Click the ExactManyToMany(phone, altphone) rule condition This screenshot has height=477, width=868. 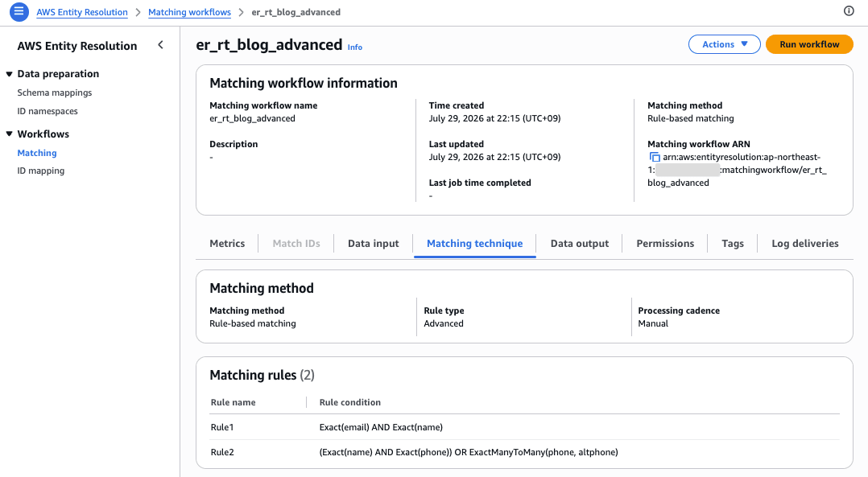click(x=544, y=452)
